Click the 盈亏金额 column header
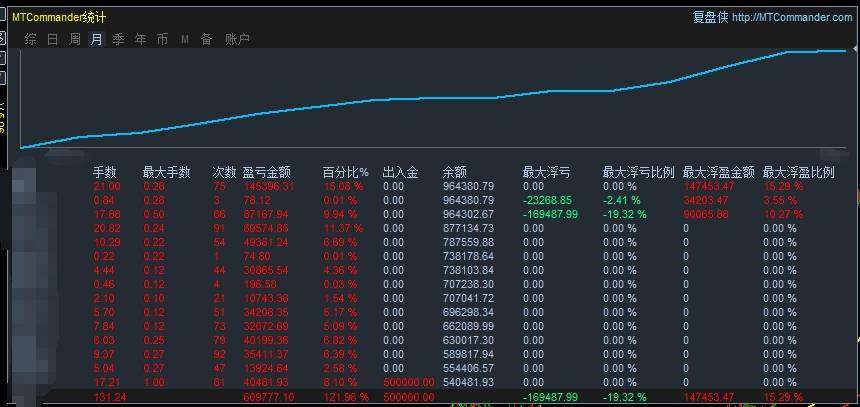Screen dimensions: 860x407 click(266, 172)
